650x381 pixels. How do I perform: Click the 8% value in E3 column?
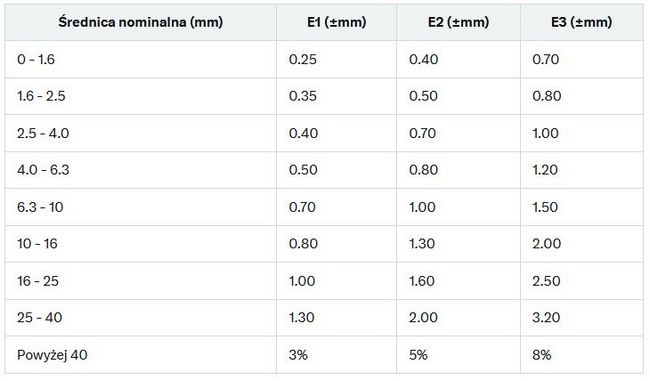[x=541, y=355]
